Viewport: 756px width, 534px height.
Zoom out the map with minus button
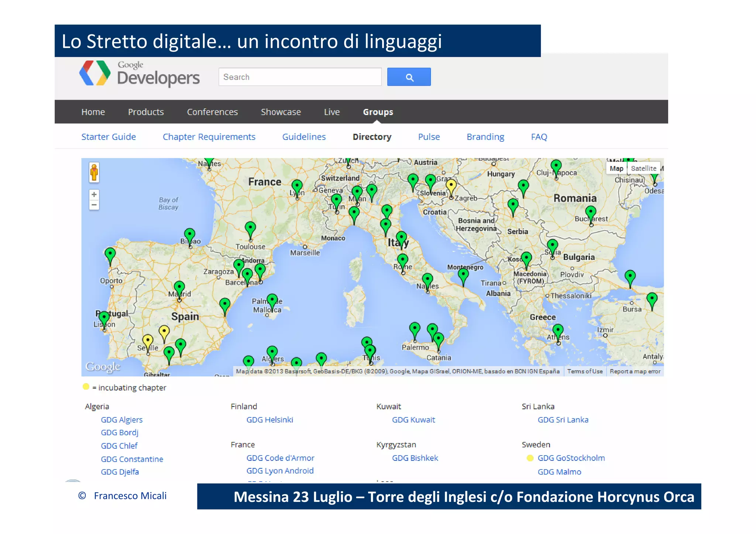click(x=94, y=205)
